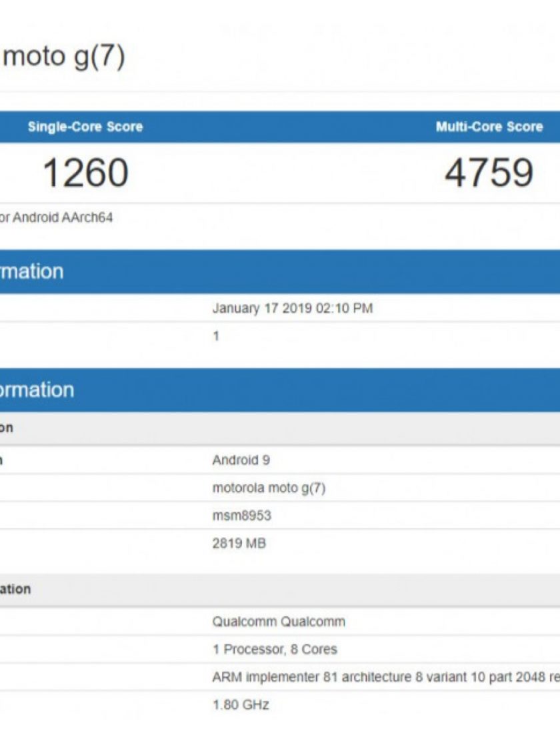Click the value 1 below the date
This screenshot has height=747, width=560.
coord(216,336)
